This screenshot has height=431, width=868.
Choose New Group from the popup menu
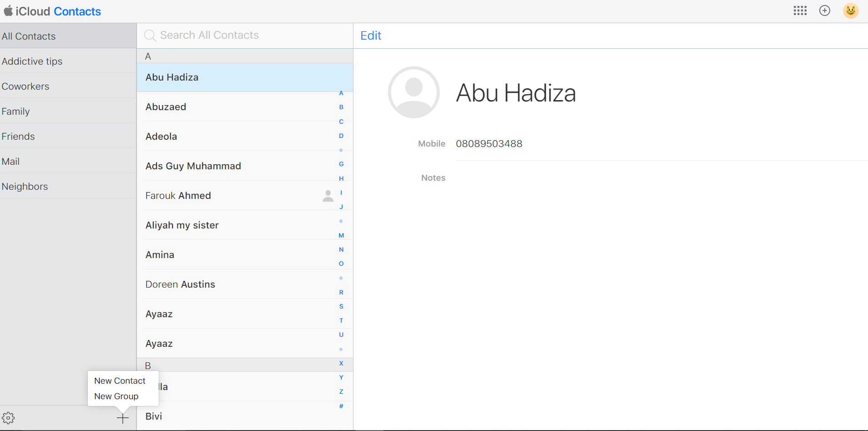pos(116,396)
